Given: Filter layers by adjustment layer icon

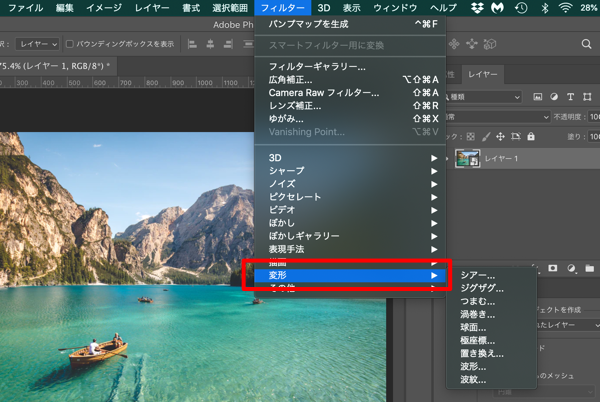Looking at the screenshot, I should pos(554,97).
